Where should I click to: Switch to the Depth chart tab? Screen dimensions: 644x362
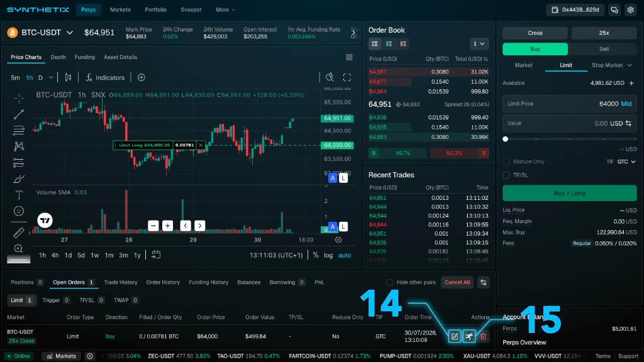(x=58, y=57)
